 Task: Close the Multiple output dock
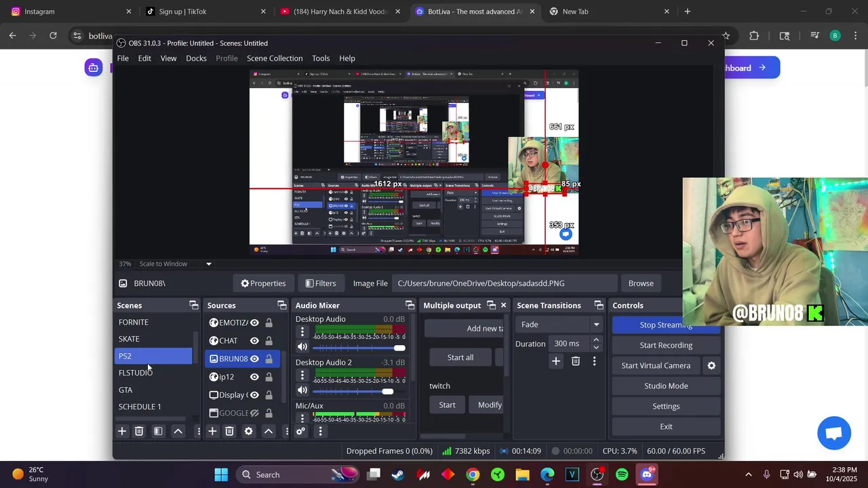(503, 305)
